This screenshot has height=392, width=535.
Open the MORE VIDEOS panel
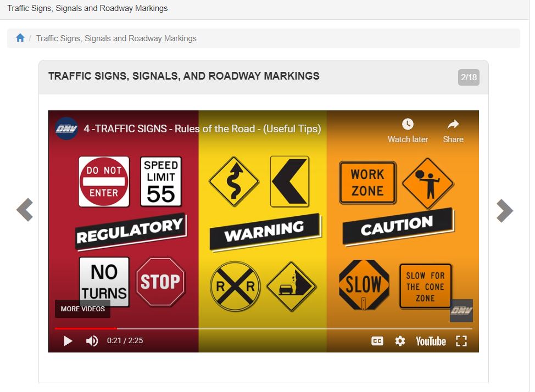(x=82, y=309)
